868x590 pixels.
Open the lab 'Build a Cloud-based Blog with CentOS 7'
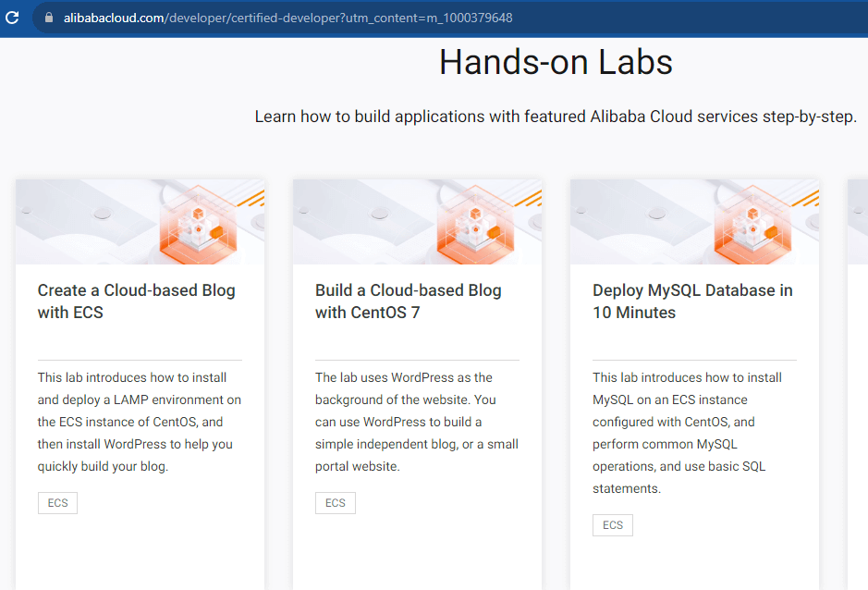click(408, 301)
